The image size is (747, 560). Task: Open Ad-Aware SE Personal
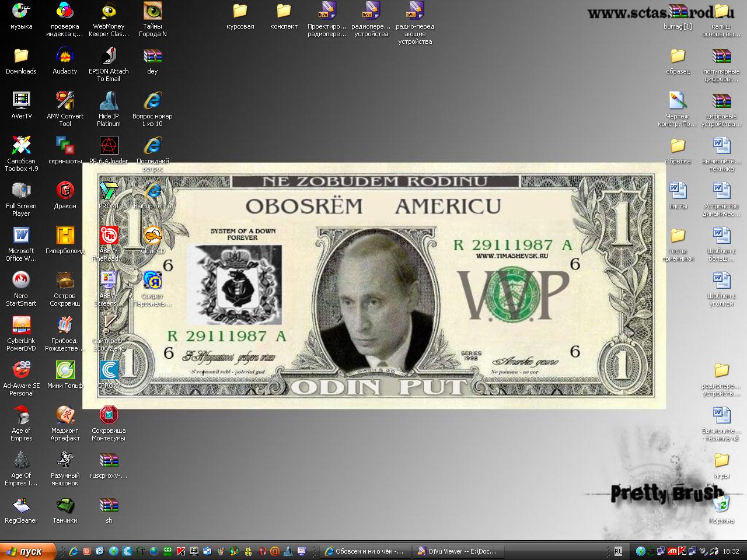tap(21, 379)
